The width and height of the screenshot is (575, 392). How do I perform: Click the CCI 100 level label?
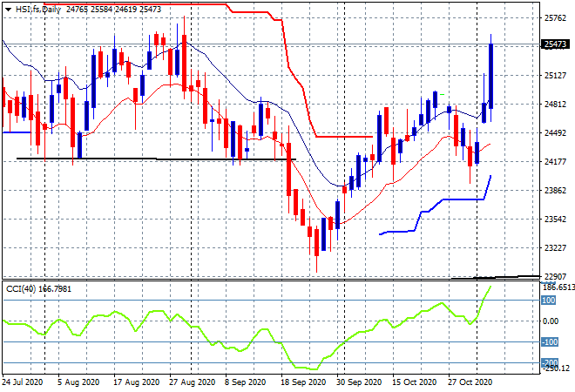coord(549,301)
